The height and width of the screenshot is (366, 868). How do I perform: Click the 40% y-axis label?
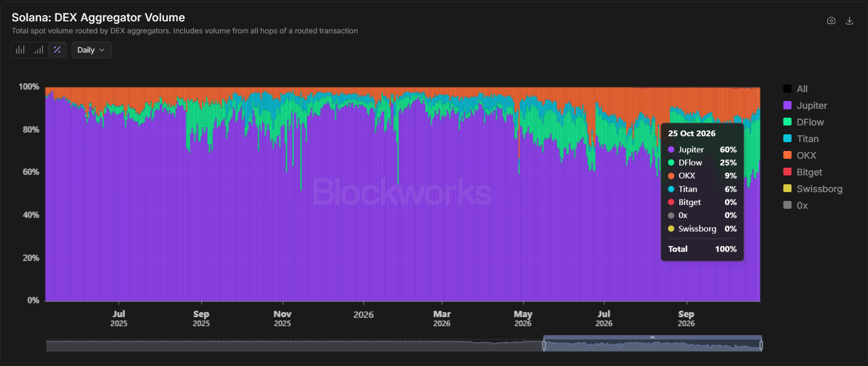[x=31, y=214]
